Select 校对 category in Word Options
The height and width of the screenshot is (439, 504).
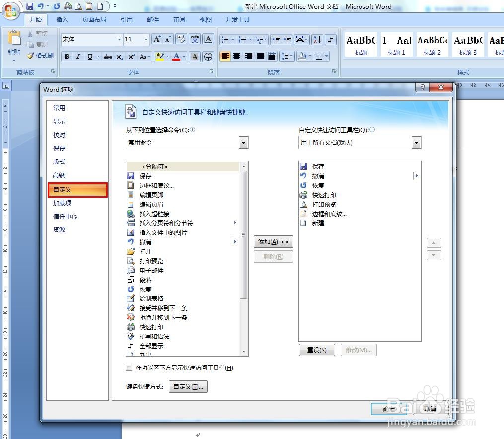coord(77,135)
